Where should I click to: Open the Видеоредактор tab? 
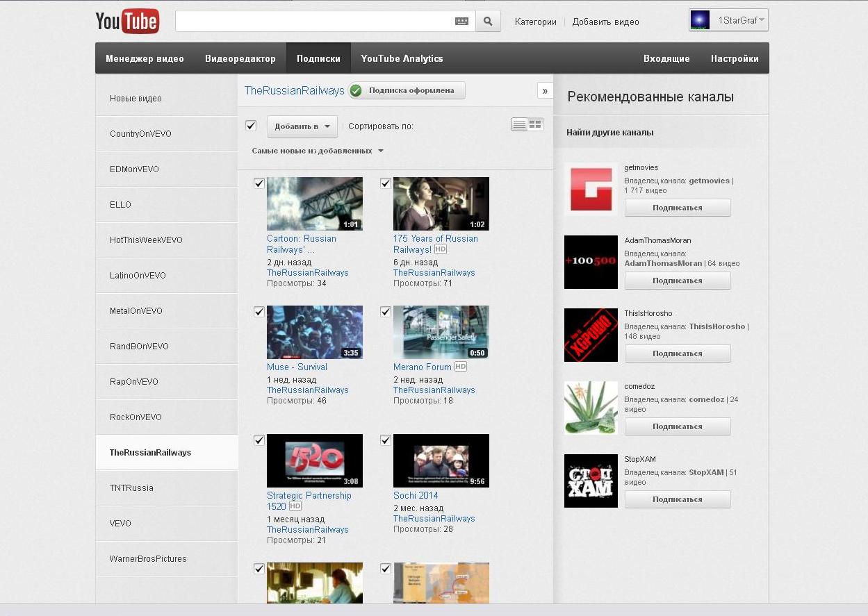tap(240, 58)
